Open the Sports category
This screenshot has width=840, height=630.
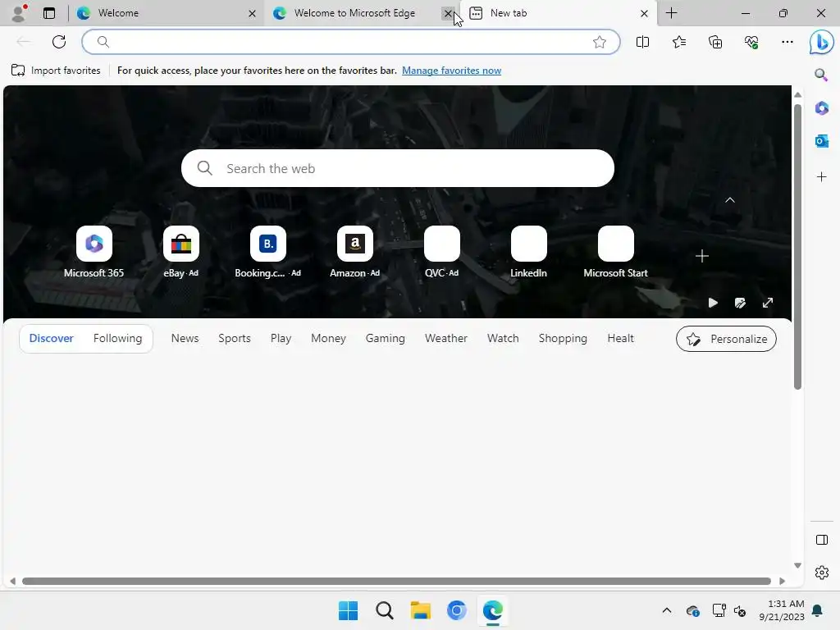[235, 338]
